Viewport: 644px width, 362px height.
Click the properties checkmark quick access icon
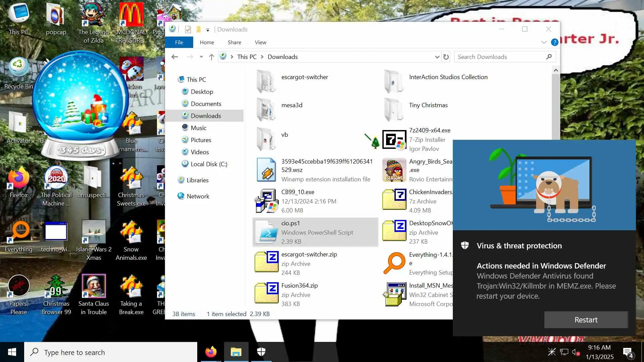click(188, 29)
